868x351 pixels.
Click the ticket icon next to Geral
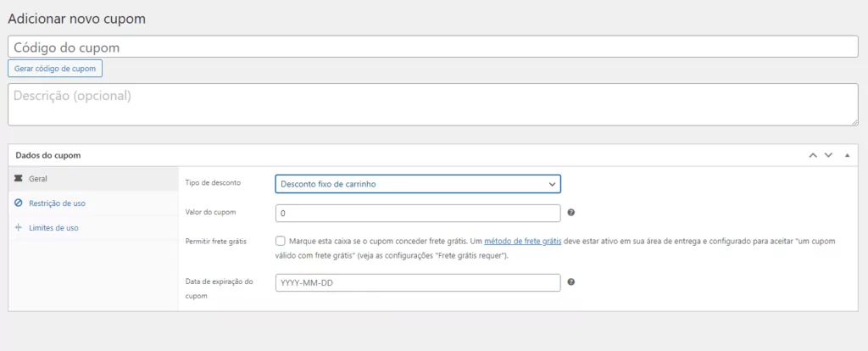click(19, 179)
